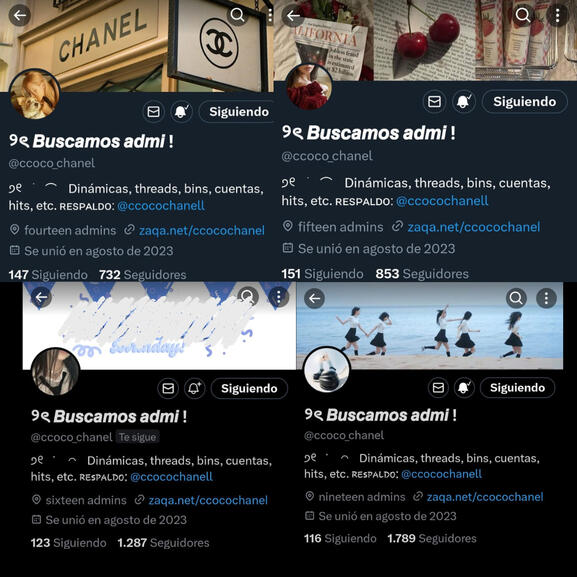Viewport: 577px width, 577px height.
Task: Open three-dot menu on blue scribble profile
Action: tap(279, 297)
